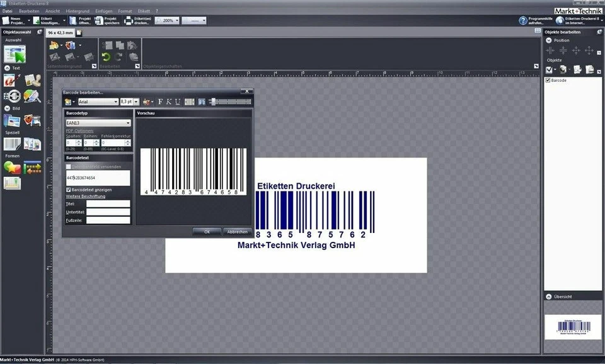Confirm the barcode dialog with OK
Viewport: 605px width, 364px height.
[207, 232]
